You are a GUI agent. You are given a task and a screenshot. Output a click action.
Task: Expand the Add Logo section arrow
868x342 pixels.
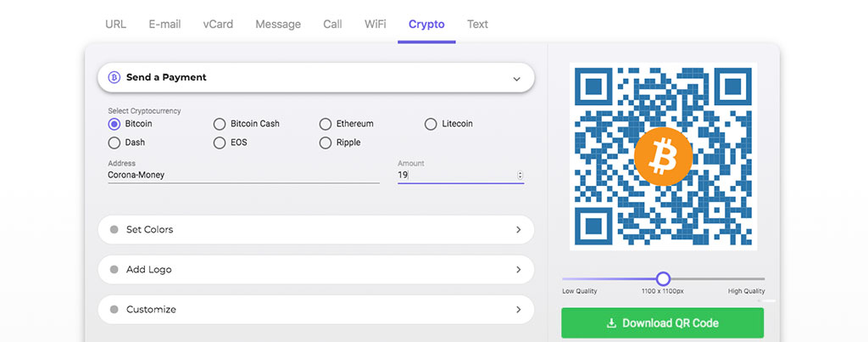pyautogui.click(x=519, y=269)
